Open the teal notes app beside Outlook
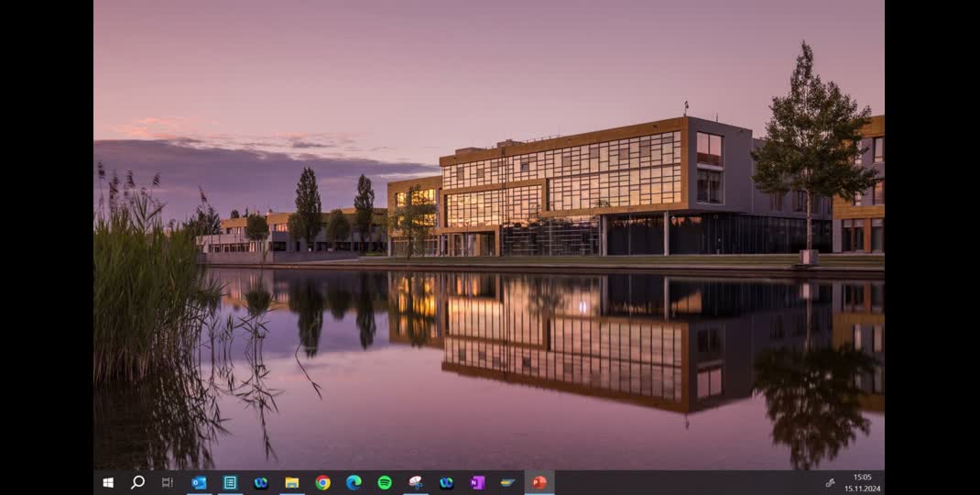Screen dimensions: 980x495 point(230,482)
